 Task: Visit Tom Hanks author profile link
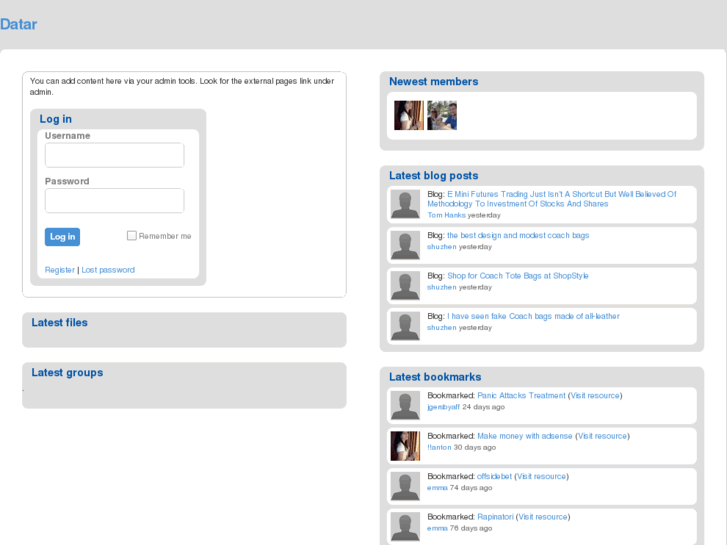pyautogui.click(x=446, y=215)
